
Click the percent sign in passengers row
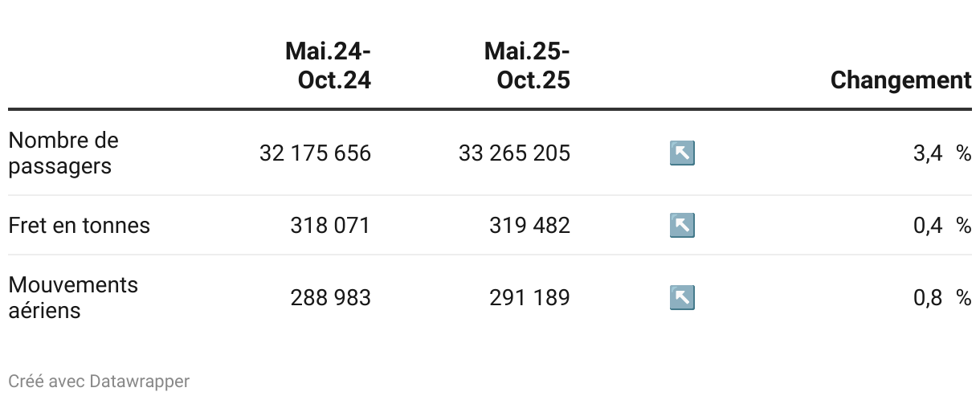coord(964,153)
